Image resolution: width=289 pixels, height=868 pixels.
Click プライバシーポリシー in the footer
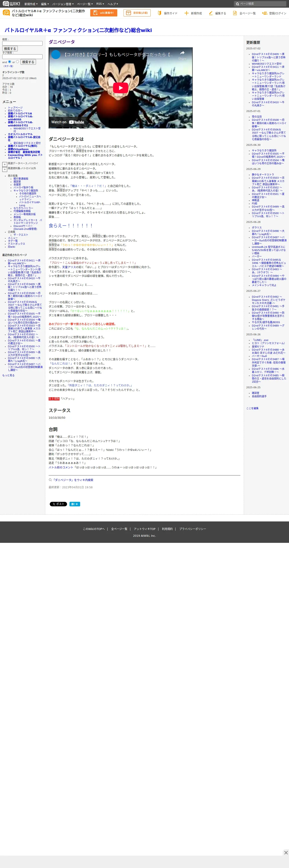click(192, 529)
